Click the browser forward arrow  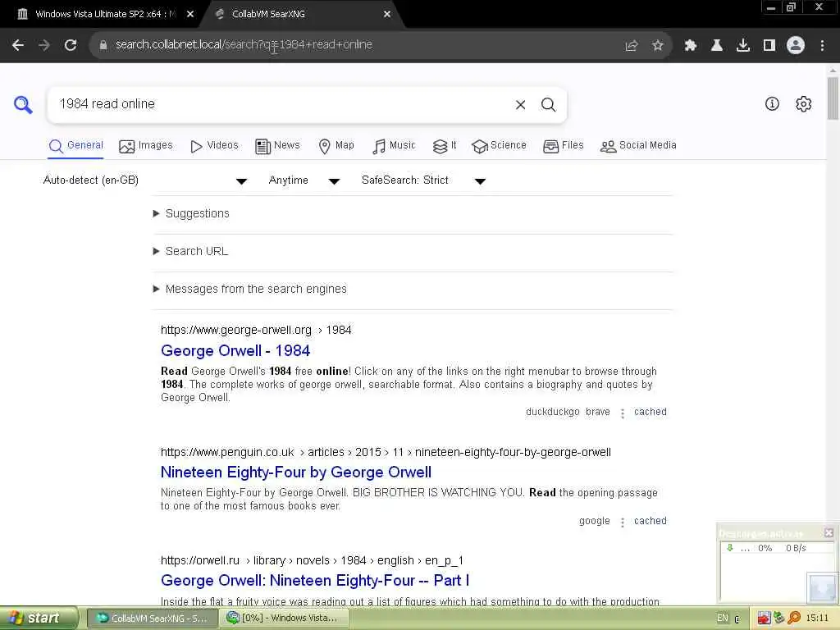coord(44,45)
